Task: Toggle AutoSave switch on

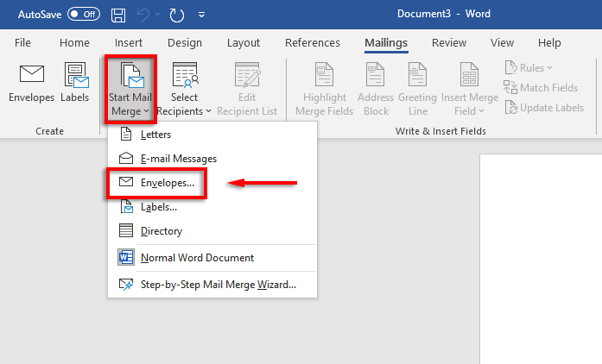Action: pos(84,14)
